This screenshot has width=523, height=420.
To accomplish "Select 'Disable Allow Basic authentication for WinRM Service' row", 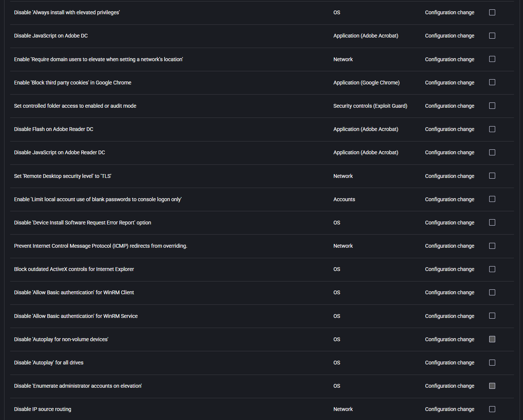I will click(262, 316).
